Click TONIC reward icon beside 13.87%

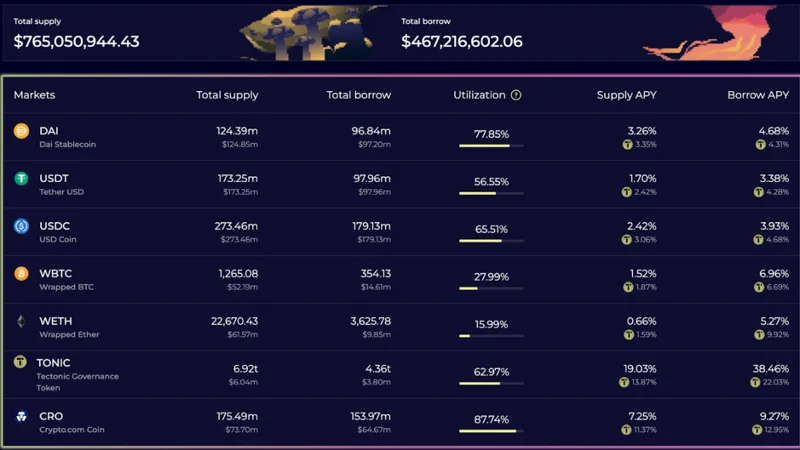pyautogui.click(x=623, y=382)
